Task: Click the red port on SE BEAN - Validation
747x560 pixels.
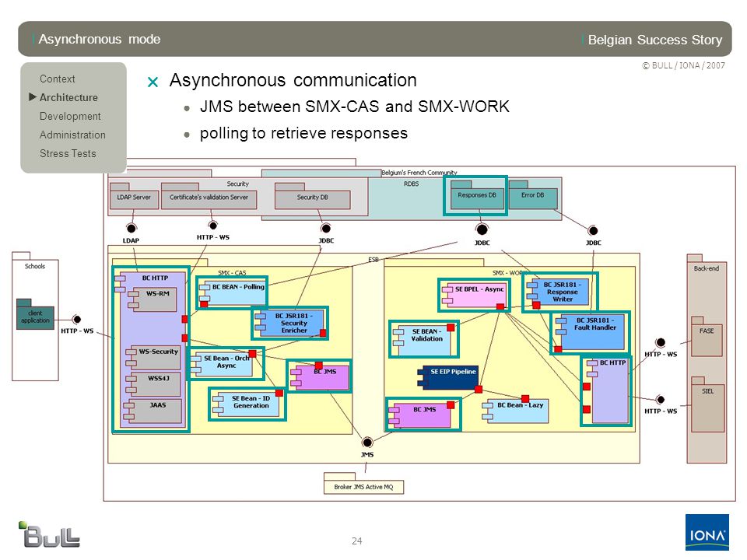Action: 451,327
